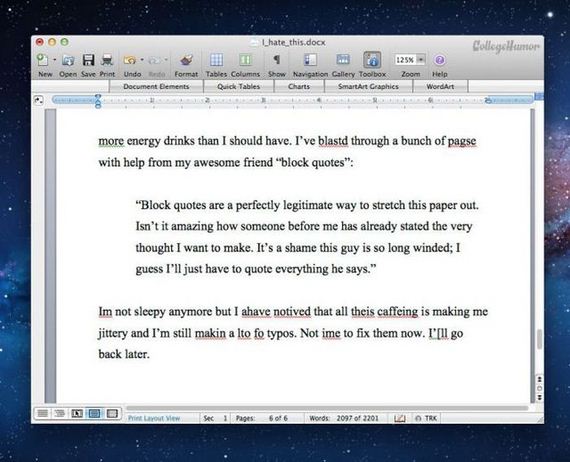This screenshot has height=462, width=570.
Task: Print the document via printer icon
Action: point(107,60)
